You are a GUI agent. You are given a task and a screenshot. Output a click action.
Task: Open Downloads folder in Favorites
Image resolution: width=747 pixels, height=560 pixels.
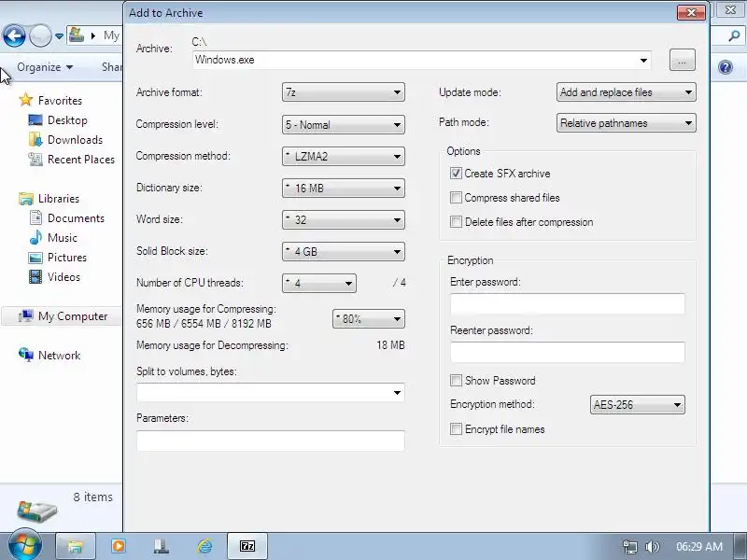point(65,139)
